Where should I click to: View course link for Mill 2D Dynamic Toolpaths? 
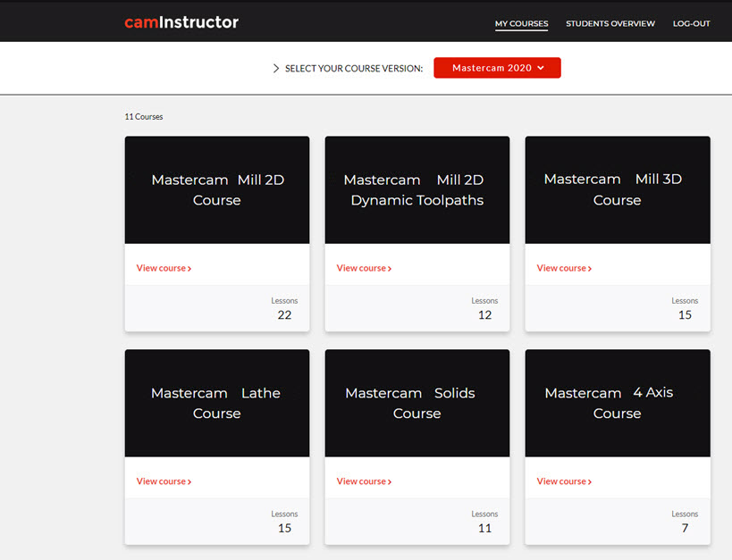point(364,268)
